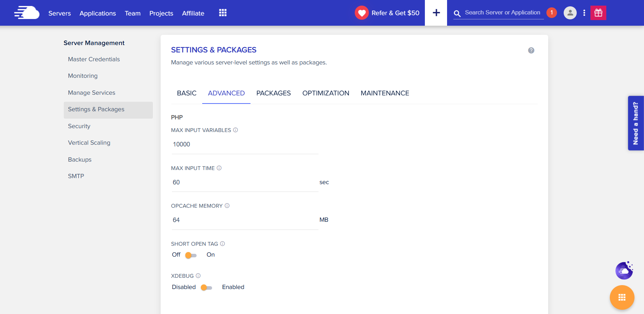Click the plus add button

point(436,13)
